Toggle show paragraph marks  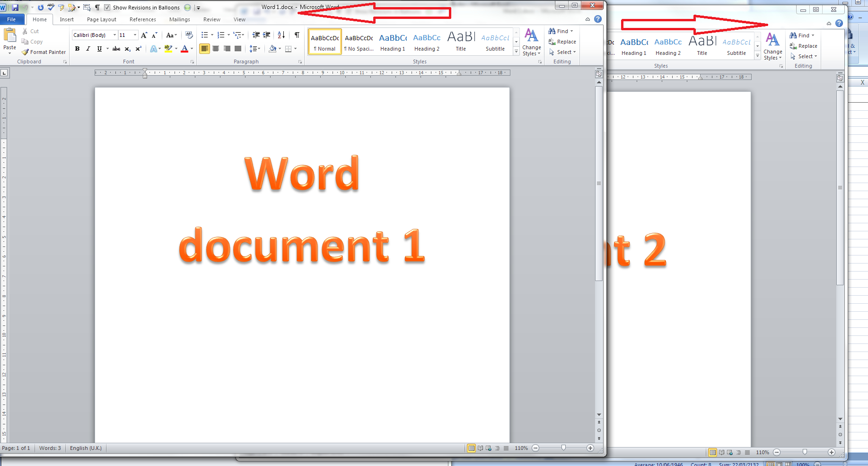coord(297,35)
